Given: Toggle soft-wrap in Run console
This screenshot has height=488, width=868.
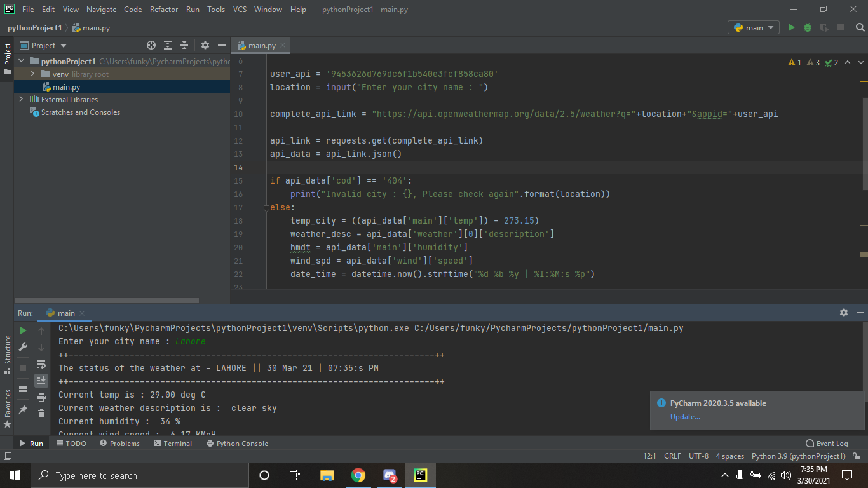Looking at the screenshot, I should tap(41, 364).
